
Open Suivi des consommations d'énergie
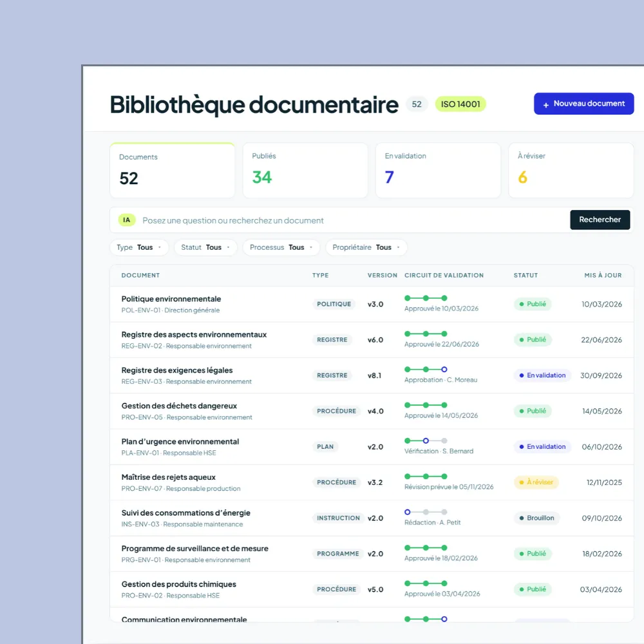[186, 513]
